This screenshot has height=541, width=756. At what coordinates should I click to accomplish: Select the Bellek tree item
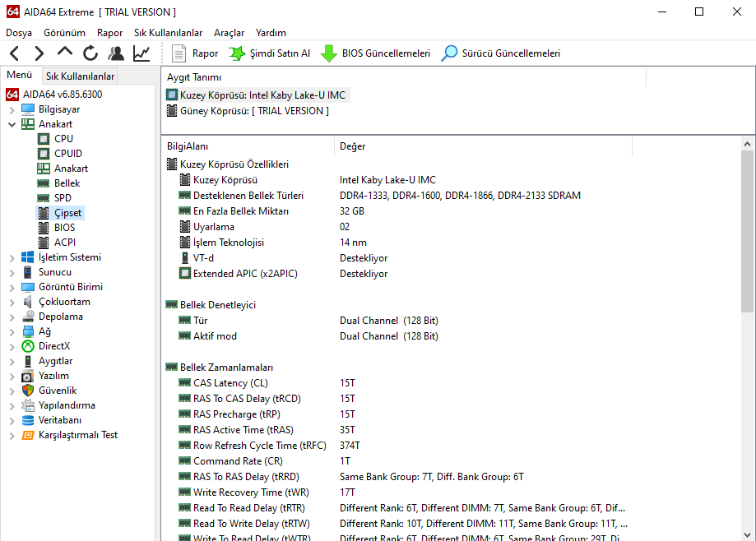click(67, 183)
